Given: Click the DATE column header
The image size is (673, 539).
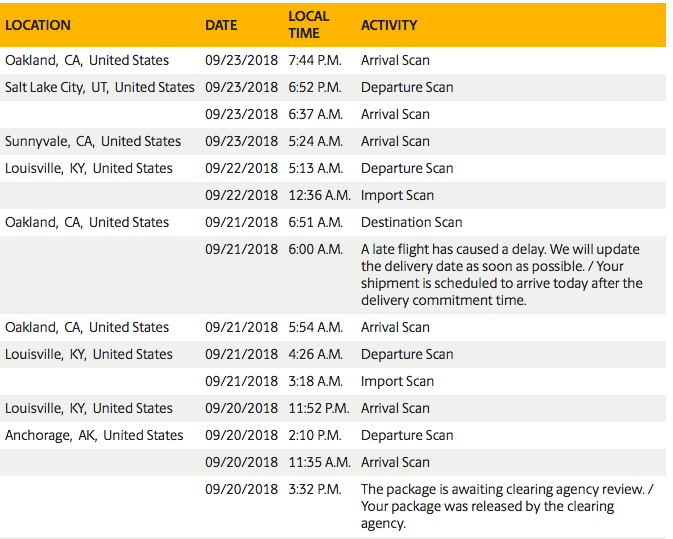Looking at the screenshot, I should point(221,25).
